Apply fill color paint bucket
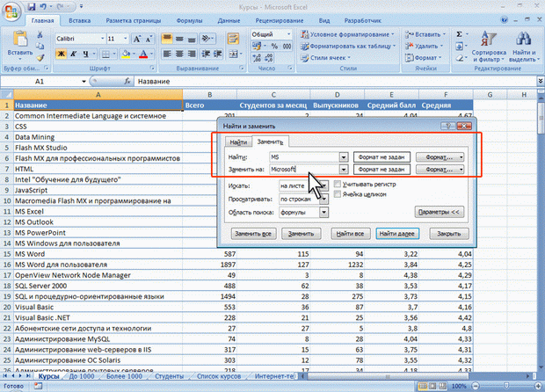The image size is (545, 392). coord(126,54)
